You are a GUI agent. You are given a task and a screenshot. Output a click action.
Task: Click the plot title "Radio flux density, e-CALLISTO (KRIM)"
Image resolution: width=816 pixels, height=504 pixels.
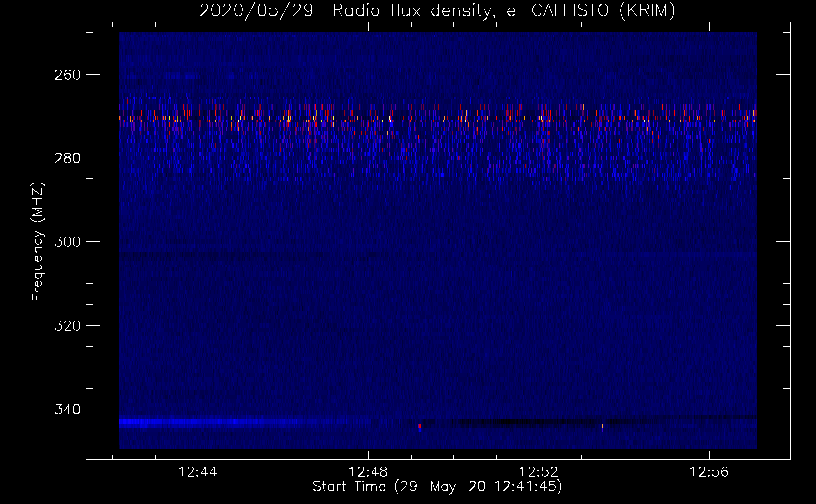(504, 10)
